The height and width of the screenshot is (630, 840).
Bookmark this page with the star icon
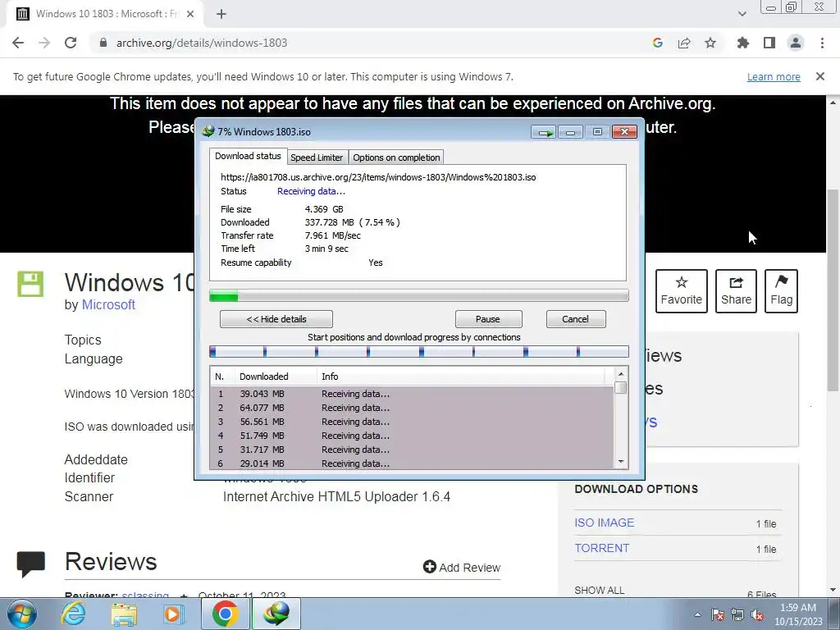pyautogui.click(x=710, y=43)
